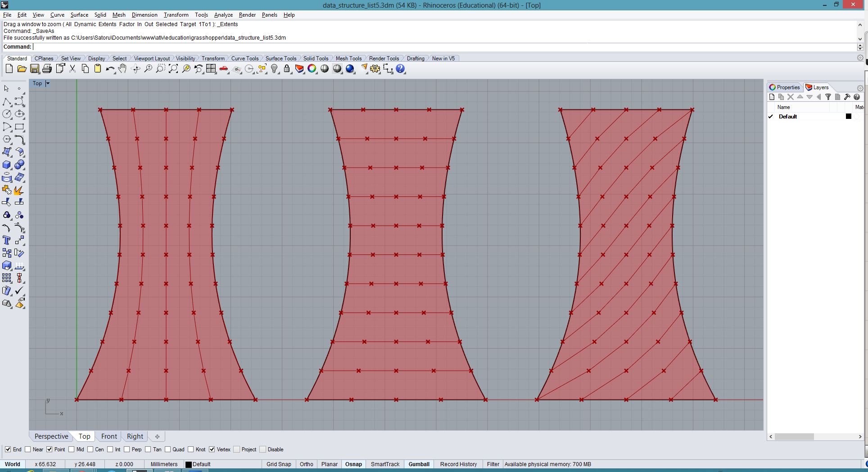This screenshot has height=472, width=868.
Task: Enable the Mid osnap checkbox
Action: pos(72,449)
